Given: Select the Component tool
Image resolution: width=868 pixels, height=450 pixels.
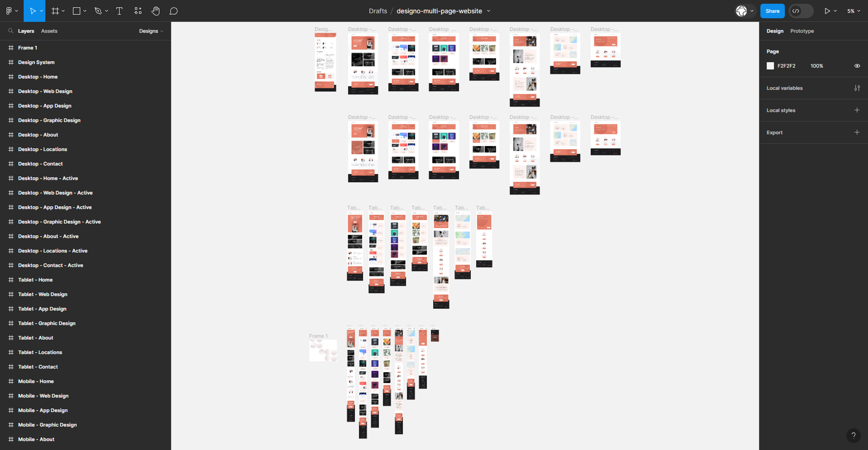Looking at the screenshot, I should [x=137, y=10].
